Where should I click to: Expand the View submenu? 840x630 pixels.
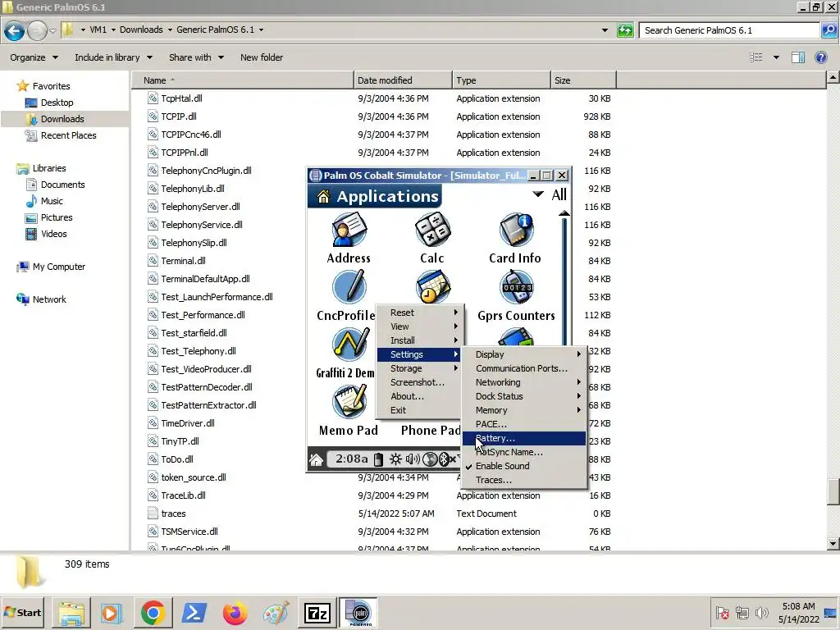420,326
